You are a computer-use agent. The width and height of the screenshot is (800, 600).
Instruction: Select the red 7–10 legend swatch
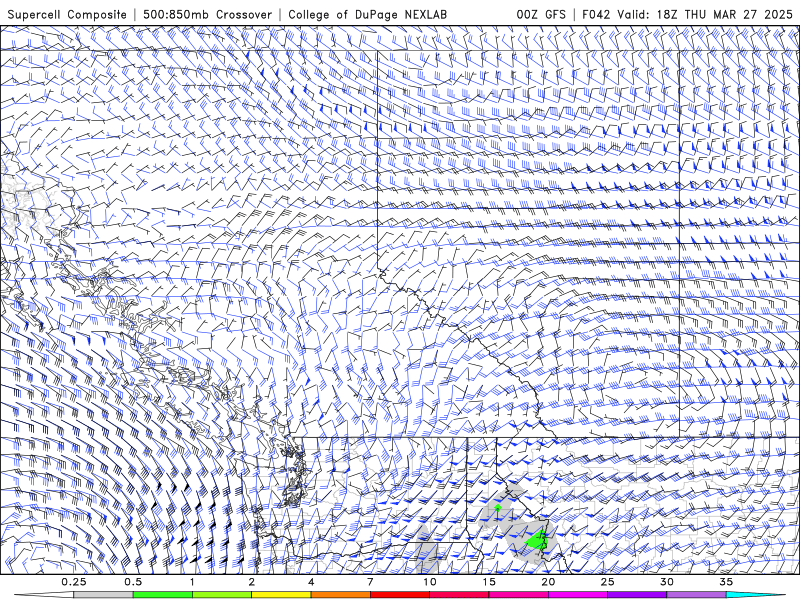click(400, 595)
